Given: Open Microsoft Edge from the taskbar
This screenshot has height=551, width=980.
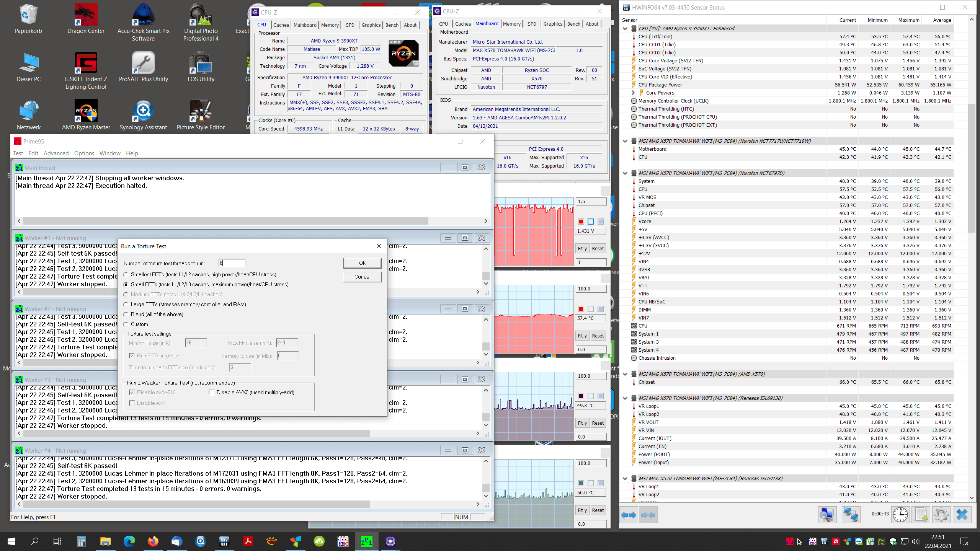Looking at the screenshot, I should point(129,541).
